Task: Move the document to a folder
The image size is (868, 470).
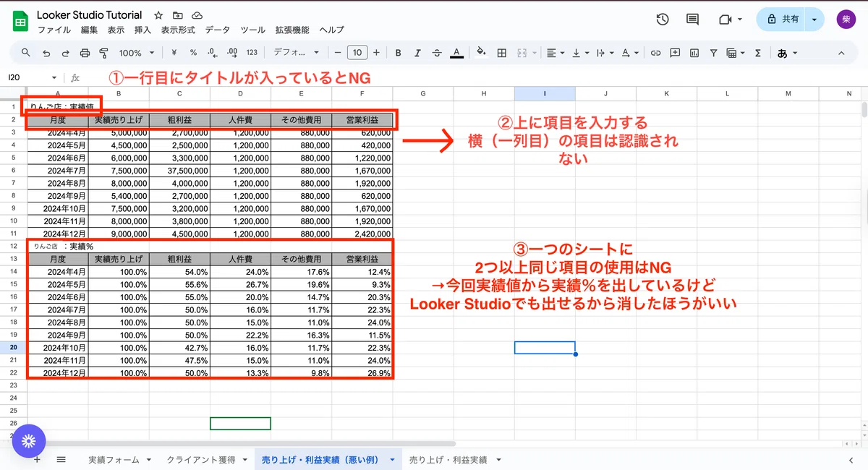Action: (178, 15)
